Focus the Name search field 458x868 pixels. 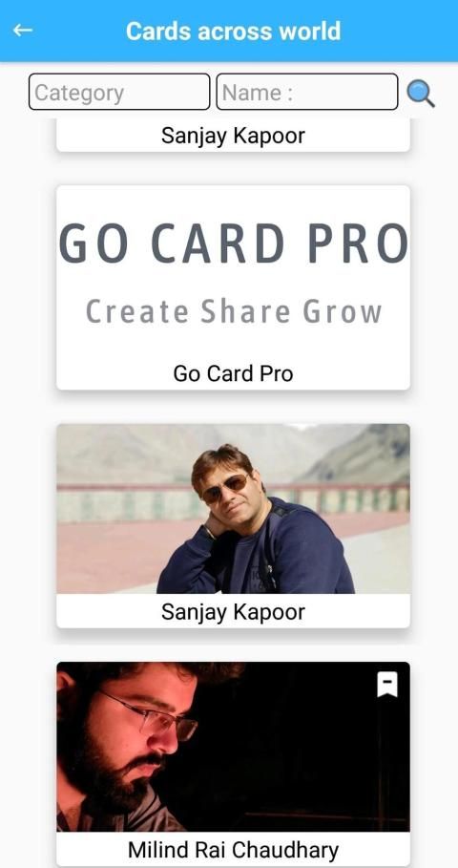tap(307, 92)
